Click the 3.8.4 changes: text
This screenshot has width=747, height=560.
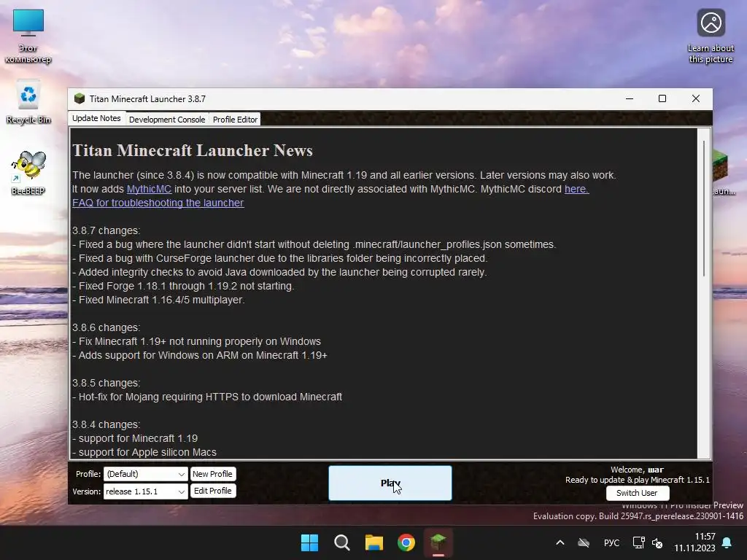[x=107, y=424]
